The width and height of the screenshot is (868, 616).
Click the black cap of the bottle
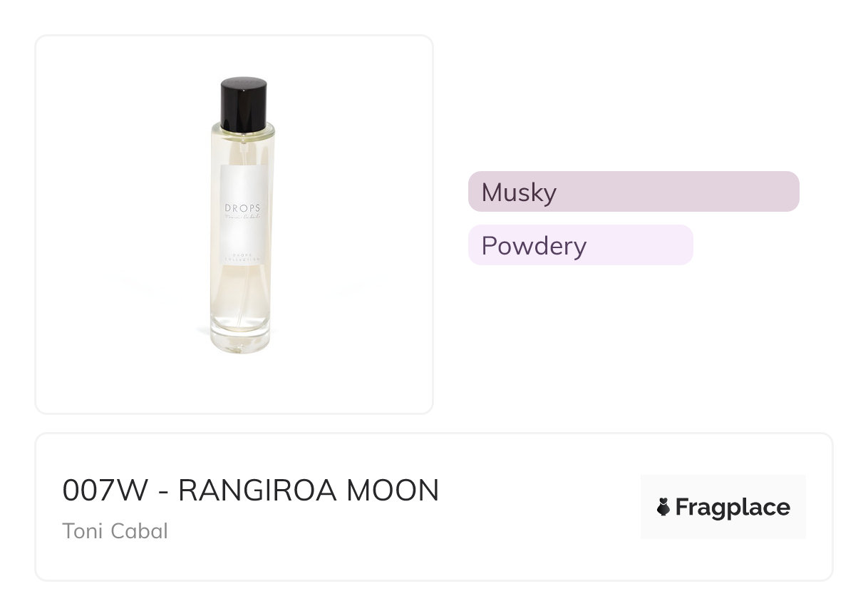tap(243, 104)
